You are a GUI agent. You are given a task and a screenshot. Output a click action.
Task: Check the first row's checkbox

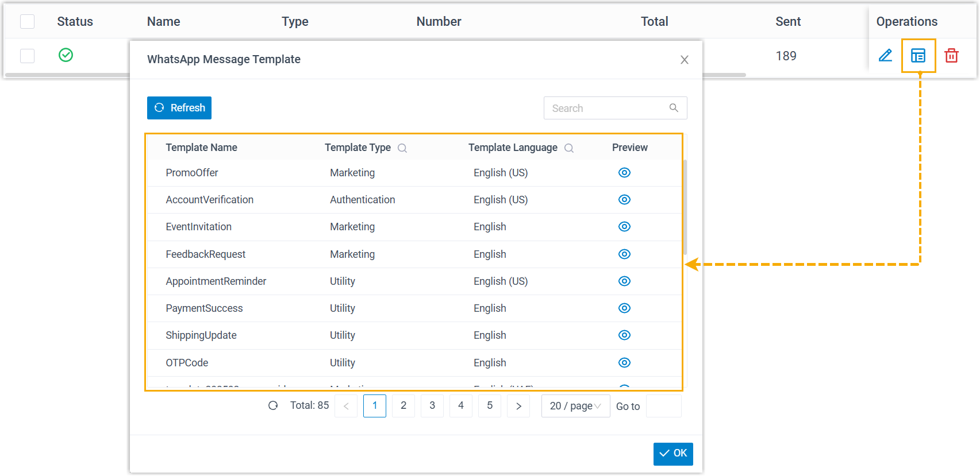(x=27, y=56)
